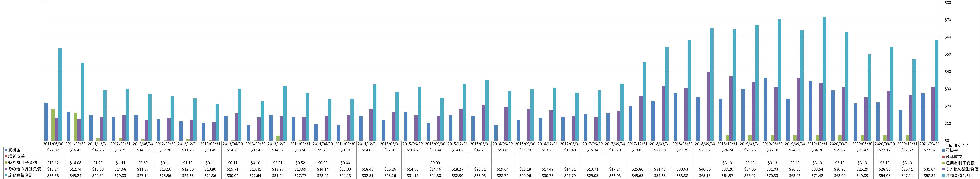Select the 2011/06/30 date column header
The image size is (980, 179).
[53, 144]
